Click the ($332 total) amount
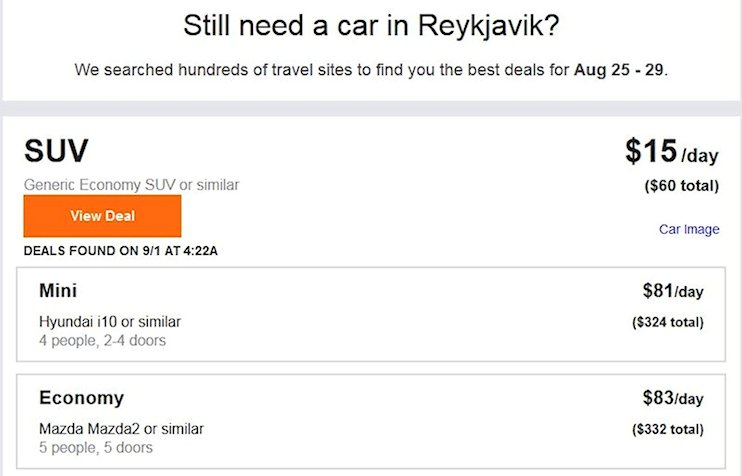 (668, 429)
